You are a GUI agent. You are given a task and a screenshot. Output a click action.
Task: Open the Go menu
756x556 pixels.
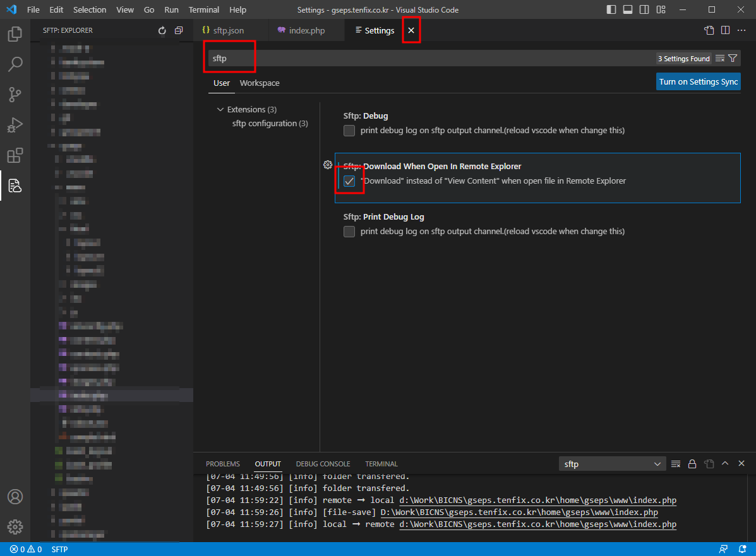(149, 9)
